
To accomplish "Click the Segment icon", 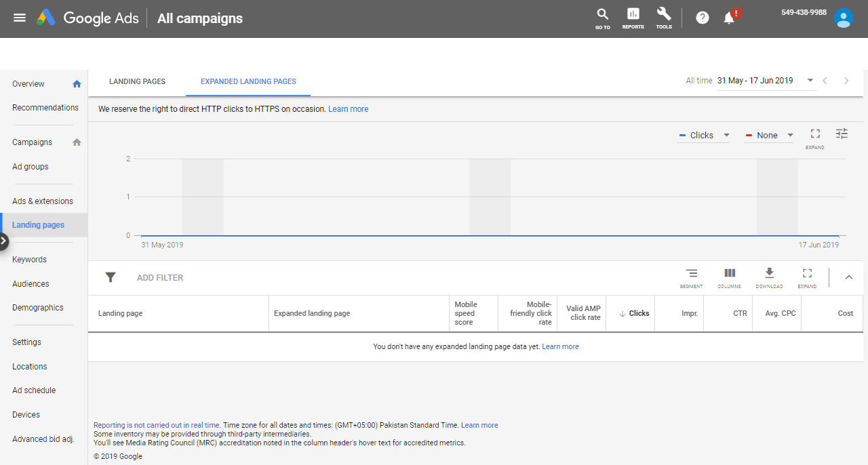I will point(691,277).
